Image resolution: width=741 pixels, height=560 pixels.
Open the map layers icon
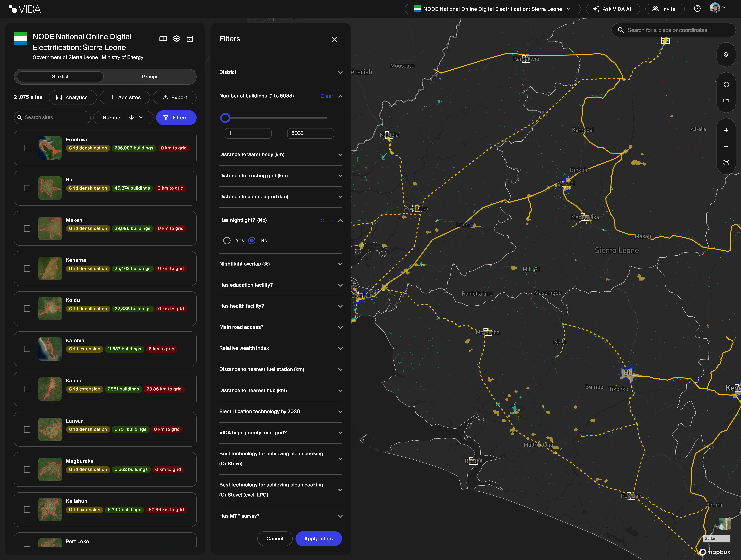[726, 55]
